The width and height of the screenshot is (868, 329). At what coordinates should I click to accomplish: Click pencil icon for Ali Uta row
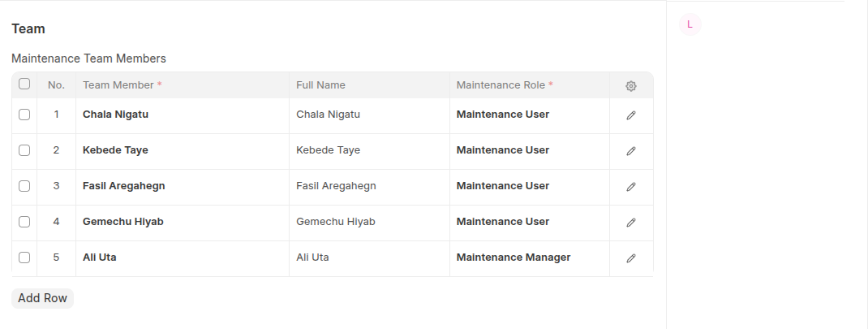[631, 258]
